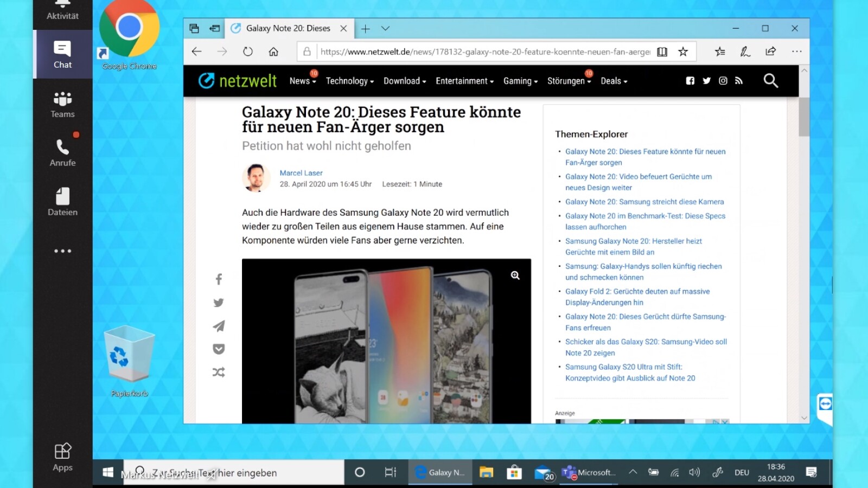This screenshot has height=488, width=868.
Task: Open link Galaxy Note 20: Video befeuert Gerüchte
Action: [639, 182]
